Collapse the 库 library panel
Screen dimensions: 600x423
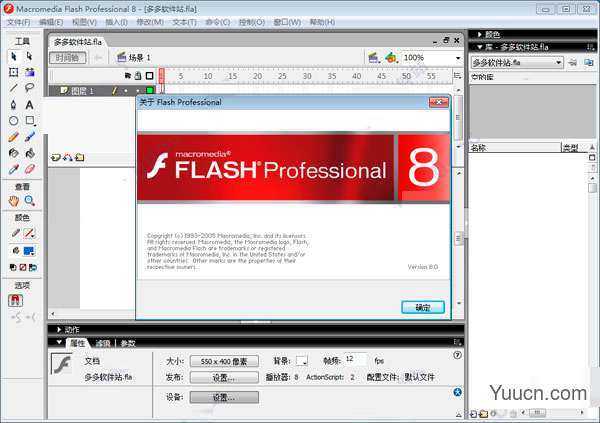[479, 47]
